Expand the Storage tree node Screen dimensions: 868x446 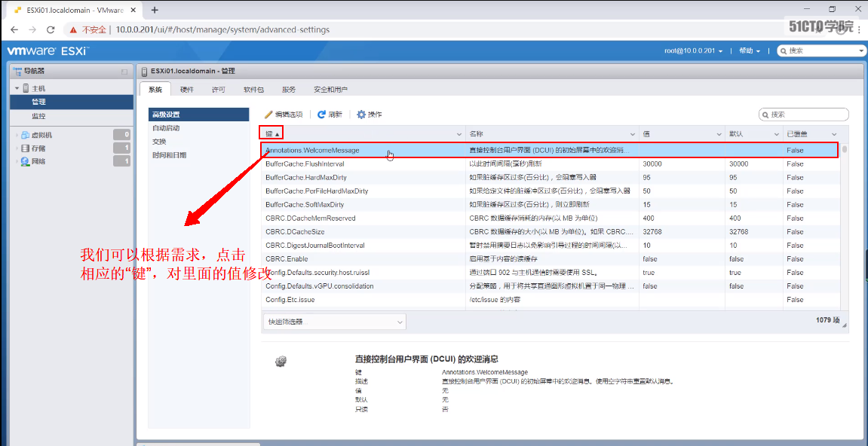coord(17,148)
